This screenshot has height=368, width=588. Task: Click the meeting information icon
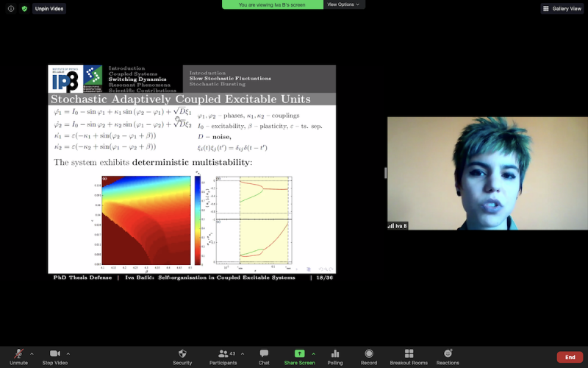(x=11, y=9)
